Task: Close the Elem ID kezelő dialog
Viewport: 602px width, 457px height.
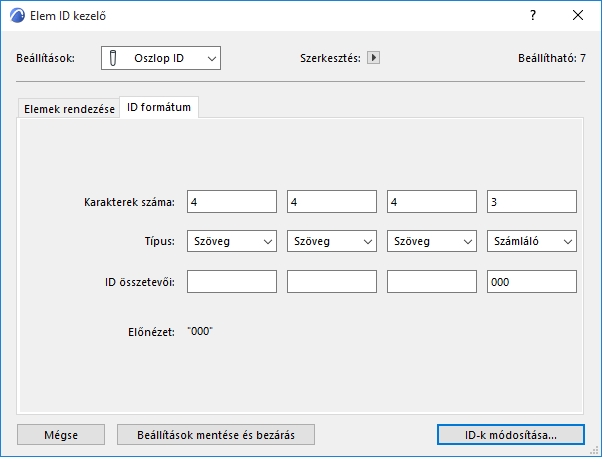Action: pos(578,15)
